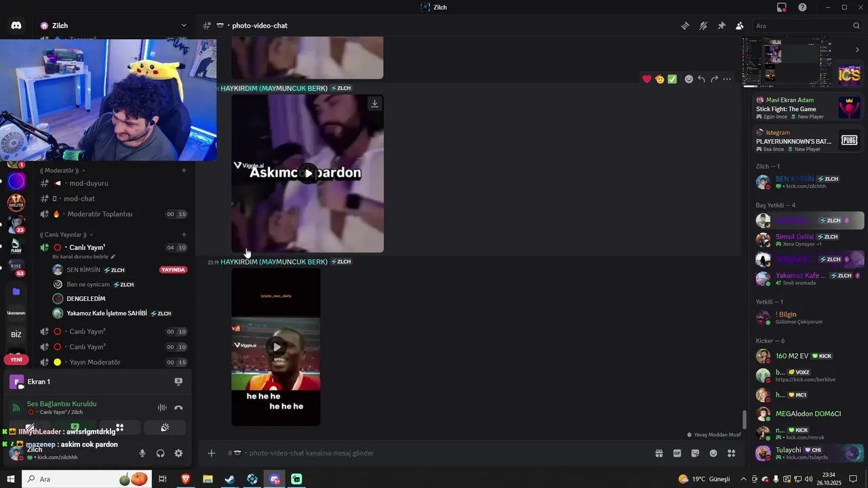Viewport: 868px width, 488px height.
Task: Open the Discord inbox icon in title bar
Action: coord(782,7)
